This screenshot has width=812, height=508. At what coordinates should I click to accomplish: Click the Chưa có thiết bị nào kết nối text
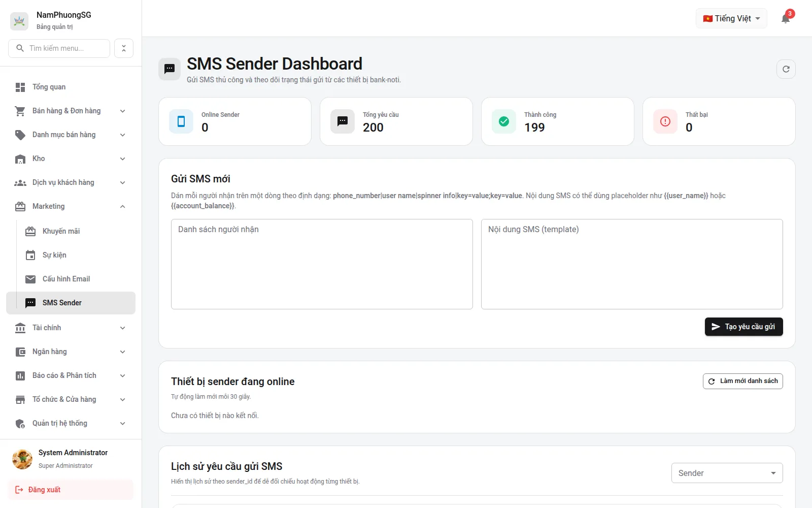pyautogui.click(x=215, y=416)
